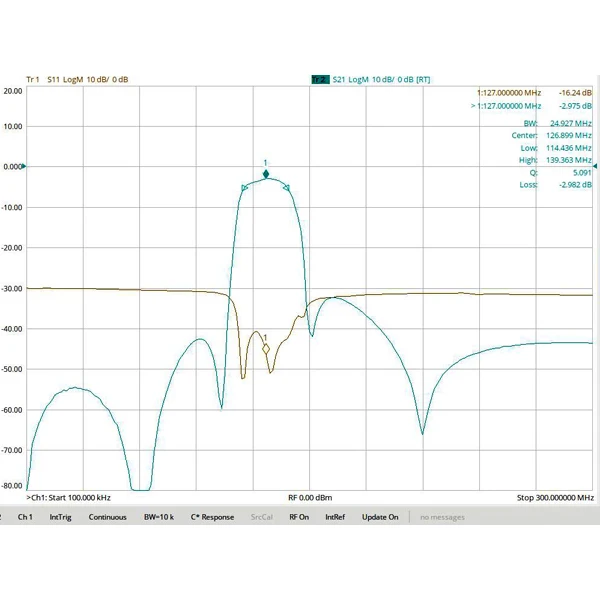Open the IntRef reference setting
Viewport: 600px width, 600px height.
tap(335, 517)
